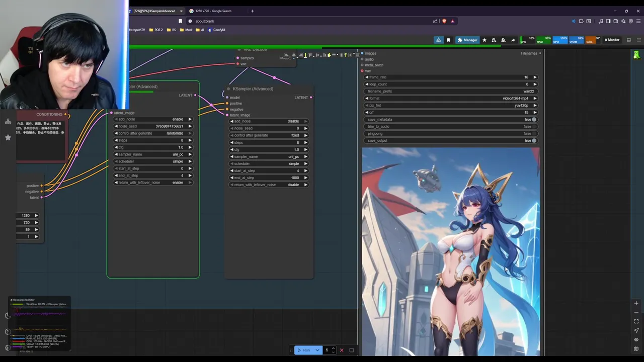Change control after generate randomize option
This screenshot has width=644, height=362.
pos(153,133)
